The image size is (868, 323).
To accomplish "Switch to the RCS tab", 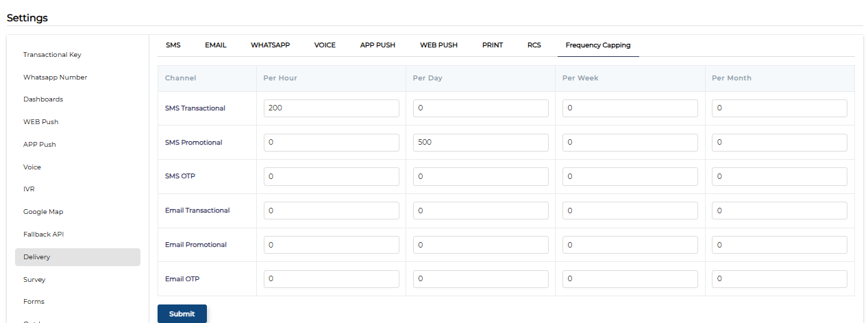I will (534, 45).
